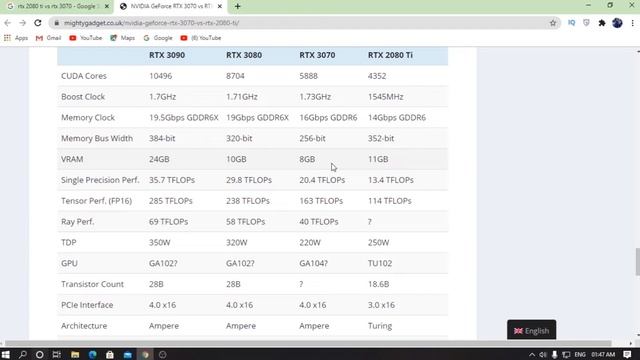Open the IQ extension icon
The width and height of the screenshot is (640, 360).
571,23
